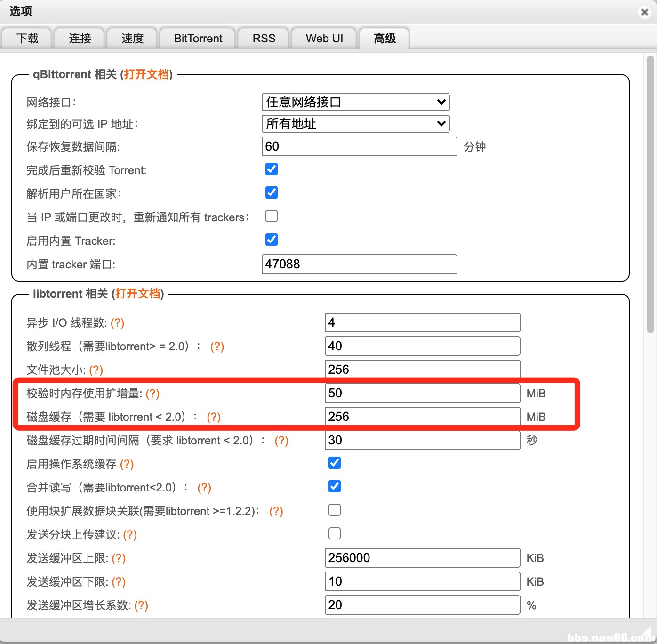Uncheck 完成后重新校验 Torrent
657x644 pixels.
[272, 169]
